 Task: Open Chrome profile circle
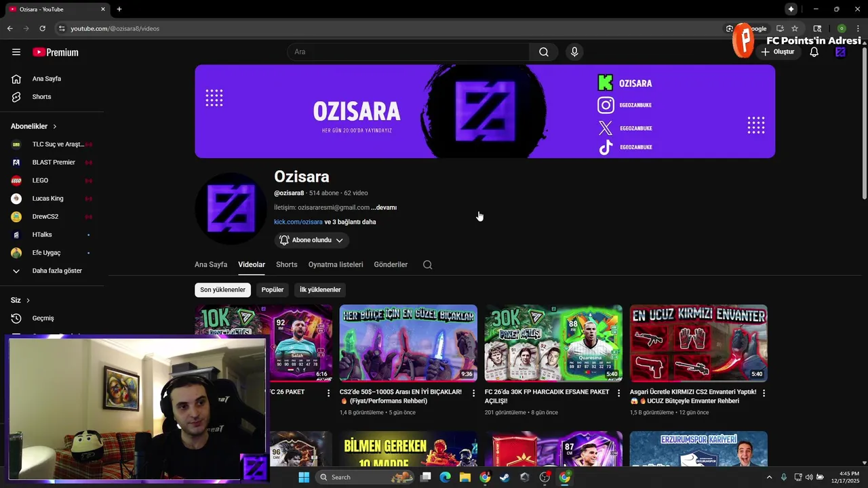[x=842, y=28]
